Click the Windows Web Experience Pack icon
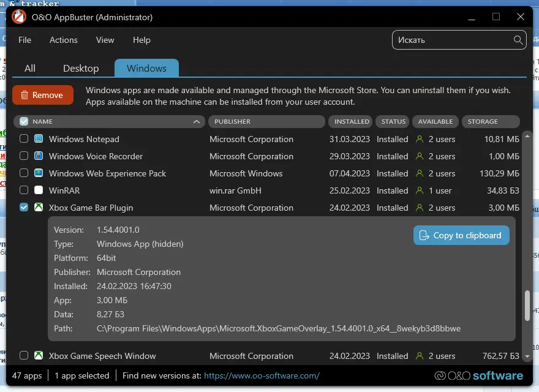Viewport: 539px width, 392px height. click(x=39, y=173)
